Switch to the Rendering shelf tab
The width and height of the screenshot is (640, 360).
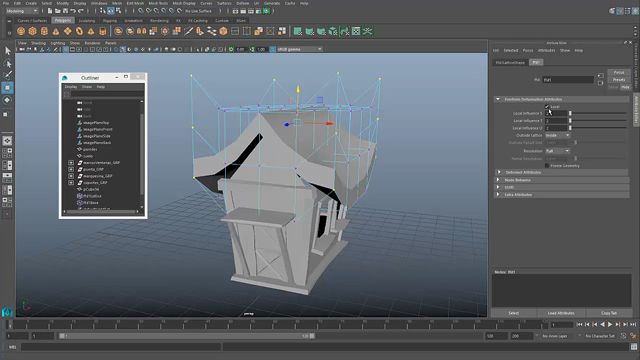coord(159,20)
